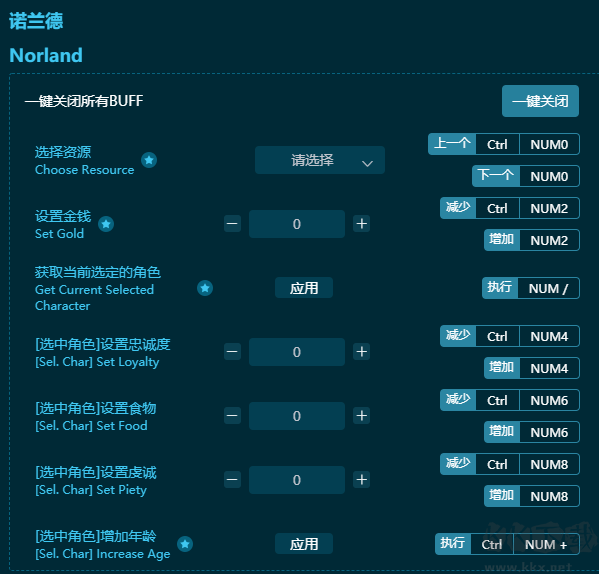Increase Set Food with plus button
The width and height of the screenshot is (599, 574).
click(x=361, y=416)
